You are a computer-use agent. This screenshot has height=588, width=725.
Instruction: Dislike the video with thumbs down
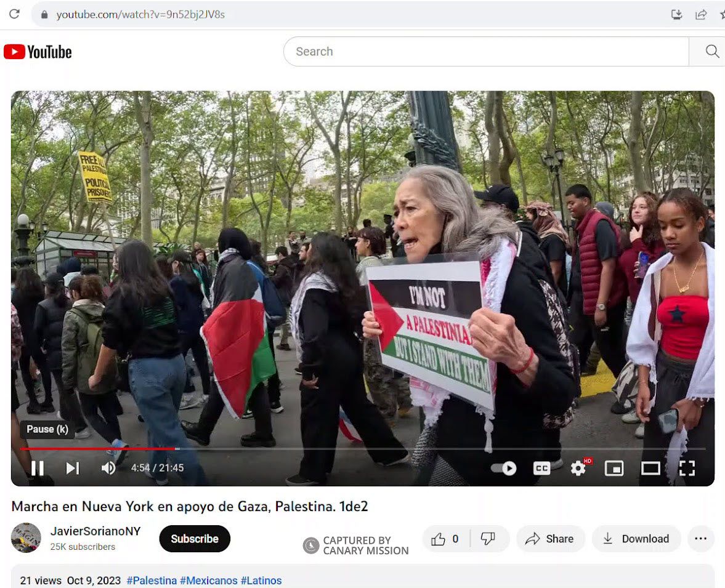pyautogui.click(x=488, y=539)
